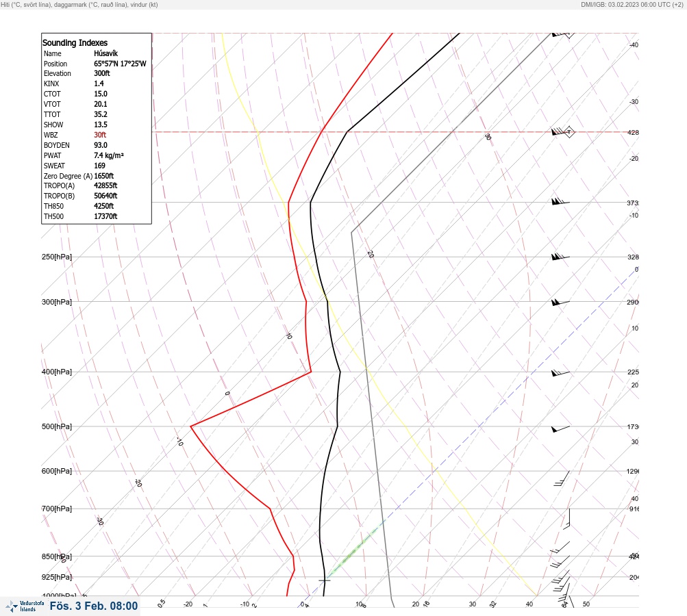Click the '925[hPa]' pressure label
Image resolution: width=687 pixels, height=616 pixels.
click(57, 577)
